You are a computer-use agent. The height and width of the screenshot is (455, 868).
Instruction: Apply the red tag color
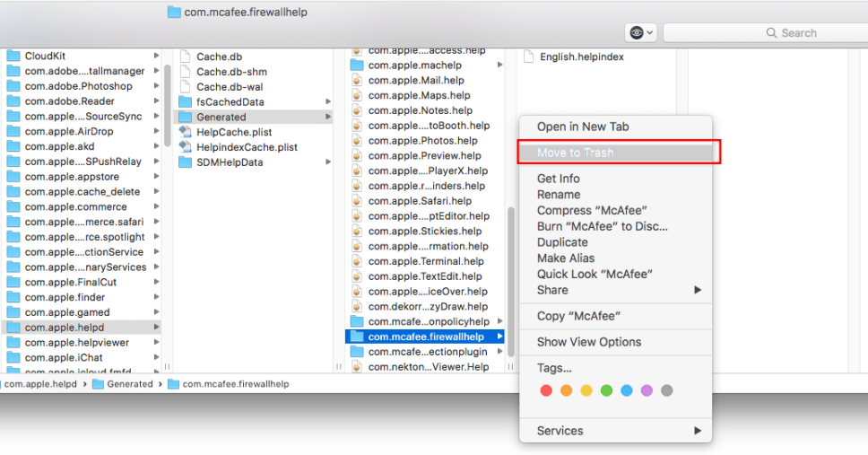pyautogui.click(x=546, y=390)
